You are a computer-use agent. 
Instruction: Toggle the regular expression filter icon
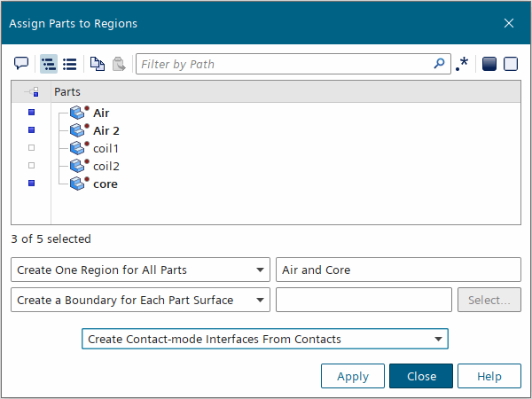462,64
